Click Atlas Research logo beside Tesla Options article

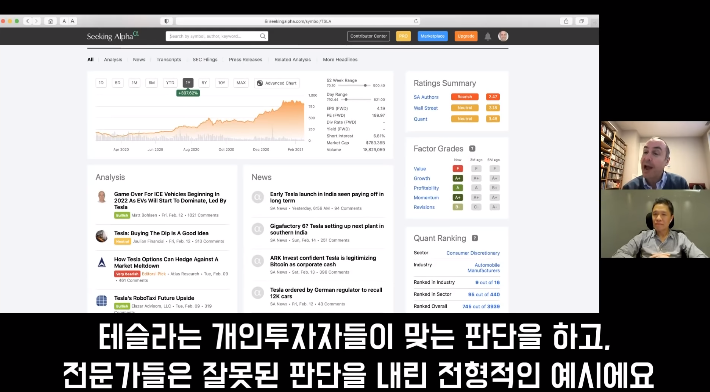click(x=102, y=262)
